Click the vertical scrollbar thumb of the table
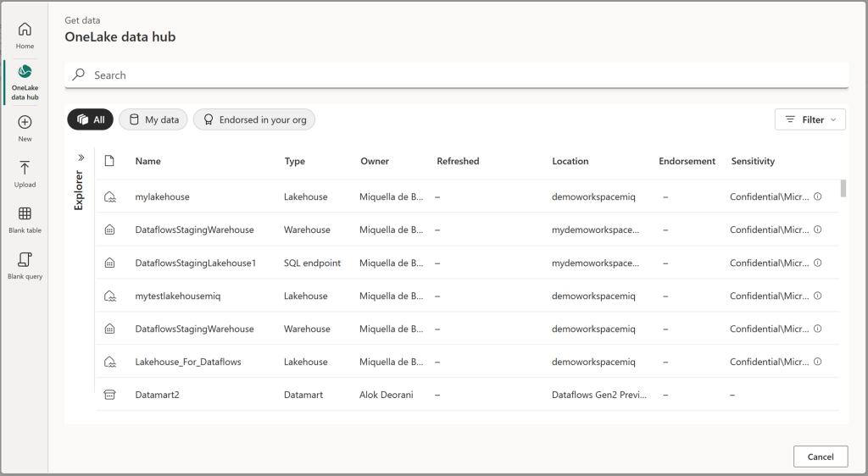868x476 pixels. [x=843, y=188]
